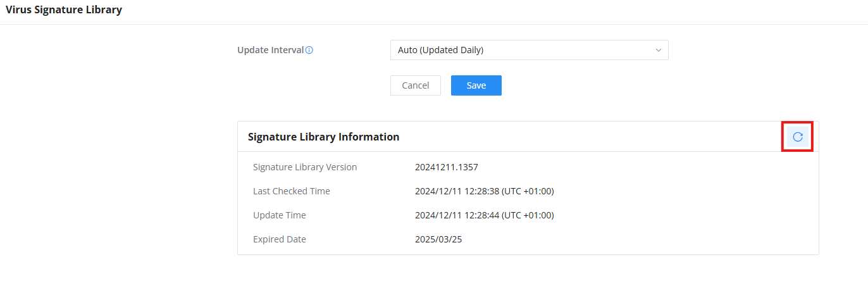The image size is (868, 288).
Task: Click the 'Expired Date' label
Action: coord(280,239)
